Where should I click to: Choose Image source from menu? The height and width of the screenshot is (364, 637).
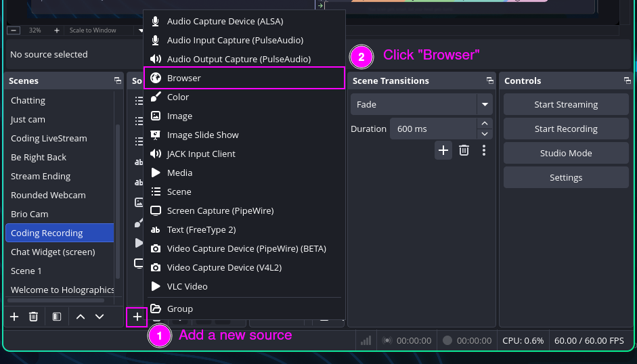pyautogui.click(x=244, y=116)
